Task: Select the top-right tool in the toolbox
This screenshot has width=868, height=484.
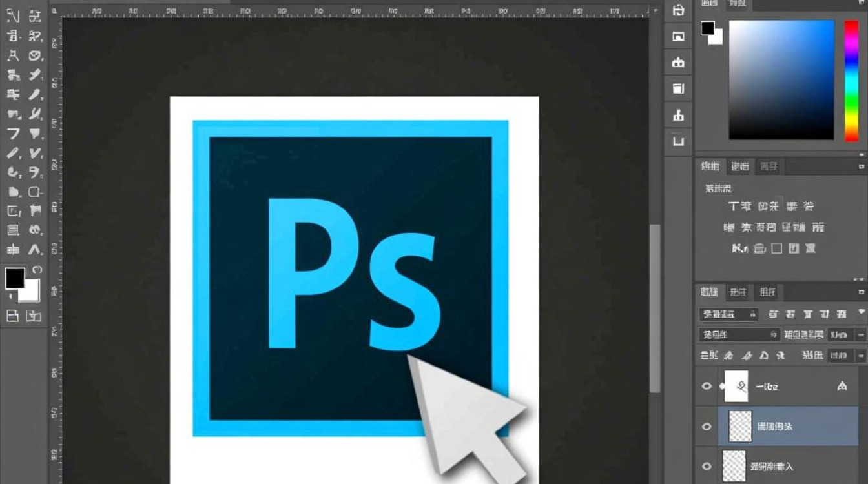Action: (35, 17)
